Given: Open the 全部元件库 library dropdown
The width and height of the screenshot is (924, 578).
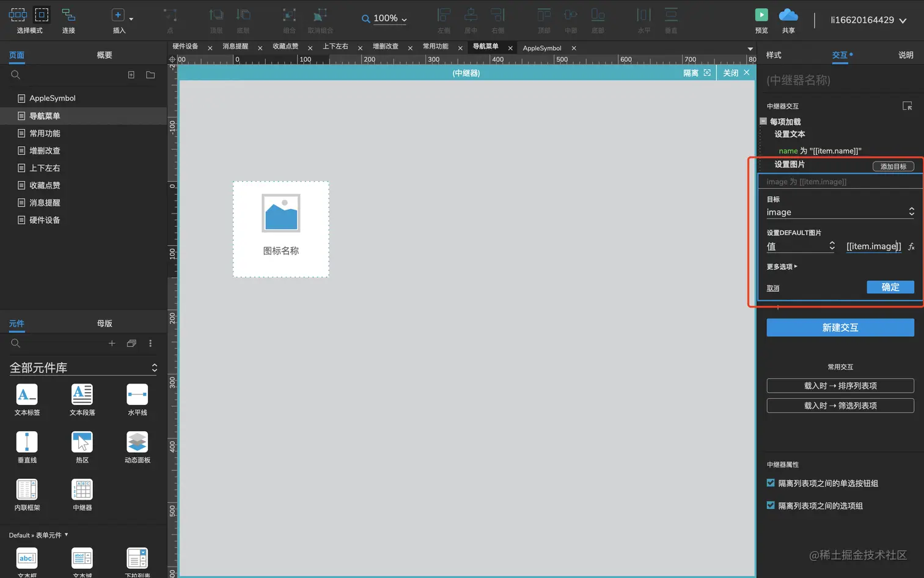Looking at the screenshot, I should pyautogui.click(x=83, y=368).
